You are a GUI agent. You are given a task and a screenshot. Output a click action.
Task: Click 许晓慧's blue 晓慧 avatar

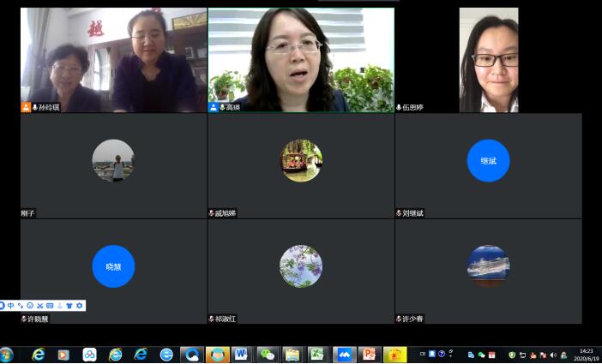113,266
